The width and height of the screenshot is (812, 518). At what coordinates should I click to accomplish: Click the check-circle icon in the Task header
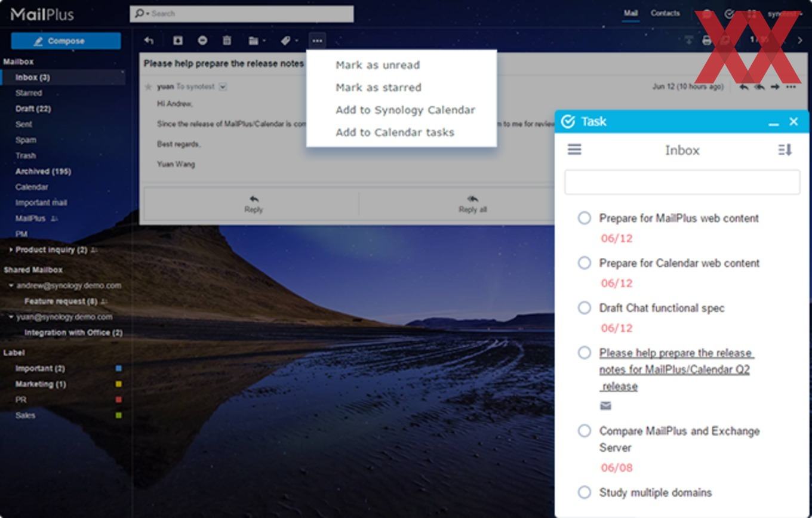coord(568,122)
